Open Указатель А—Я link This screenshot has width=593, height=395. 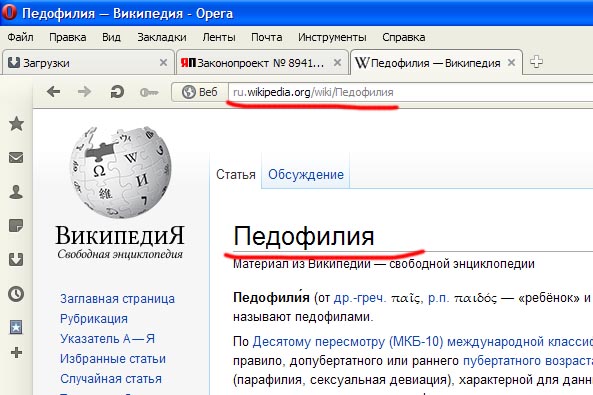click(x=107, y=338)
